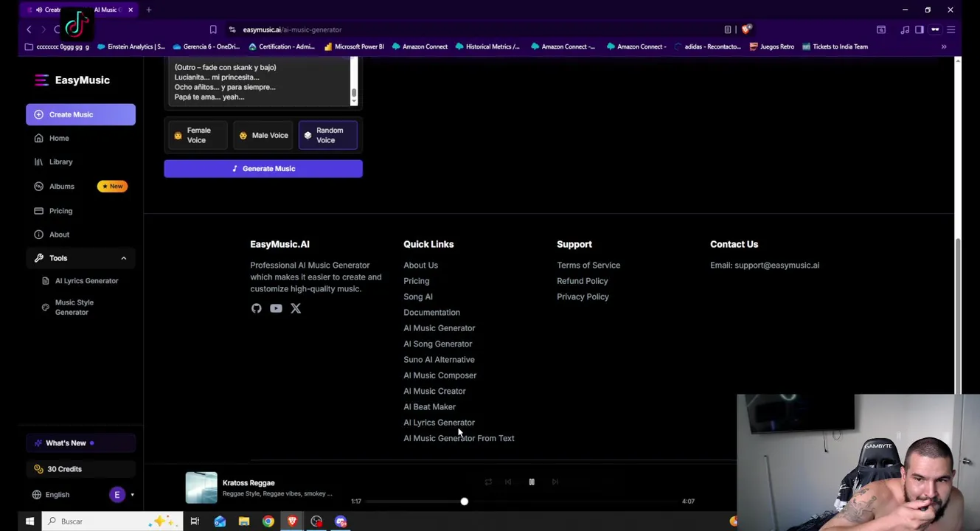Click the user avatar labeled E

tap(117, 495)
